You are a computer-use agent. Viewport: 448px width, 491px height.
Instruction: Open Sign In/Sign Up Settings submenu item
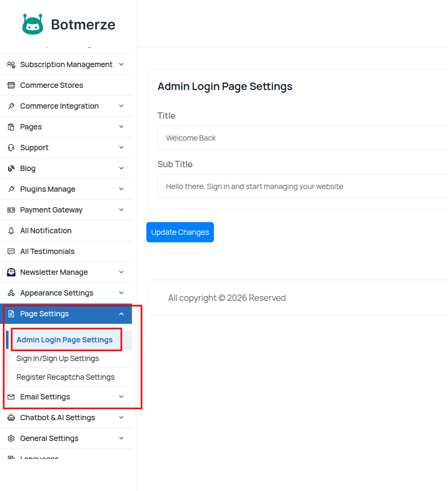(57, 358)
